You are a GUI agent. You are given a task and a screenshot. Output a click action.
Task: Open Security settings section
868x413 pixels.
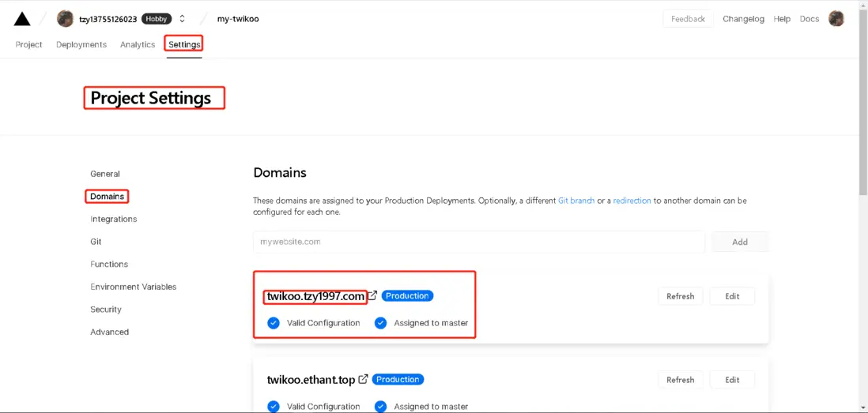tap(106, 310)
